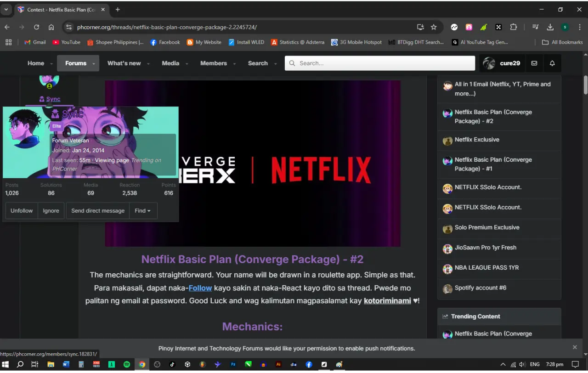Open the Home nav item
Screen dimensions: 588x373
point(35,63)
